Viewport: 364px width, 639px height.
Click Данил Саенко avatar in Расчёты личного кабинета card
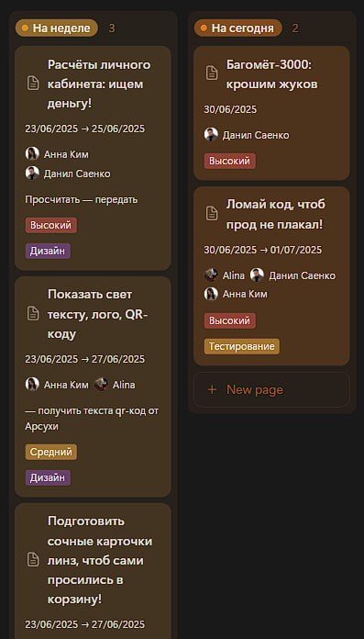click(32, 174)
